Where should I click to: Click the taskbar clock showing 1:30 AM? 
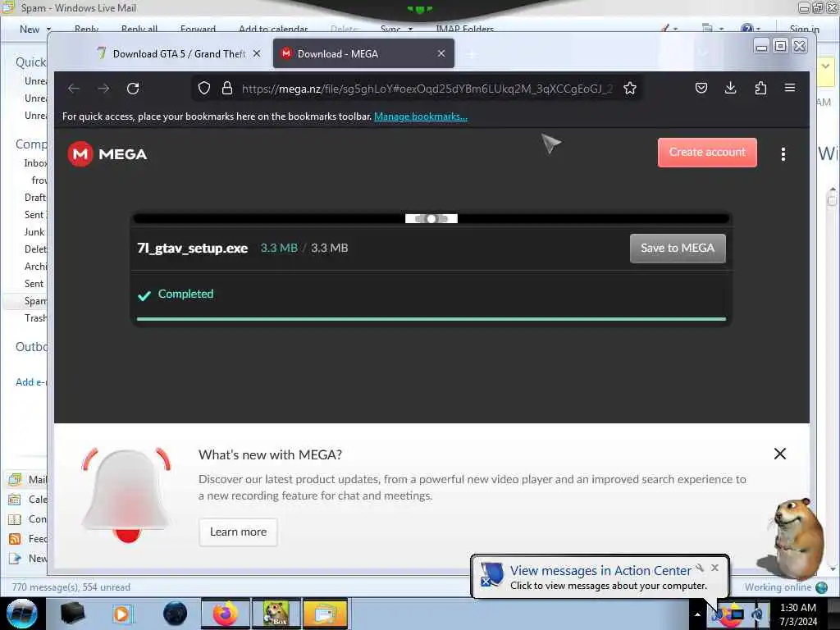click(x=797, y=614)
